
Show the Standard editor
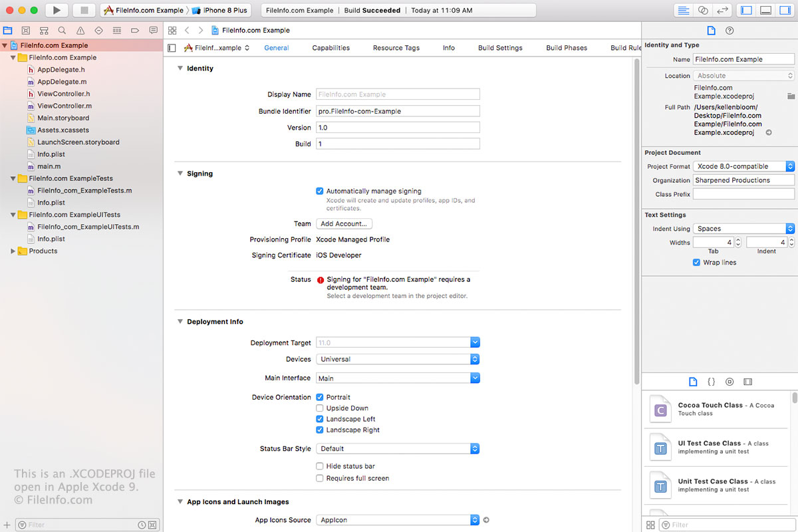pos(682,11)
